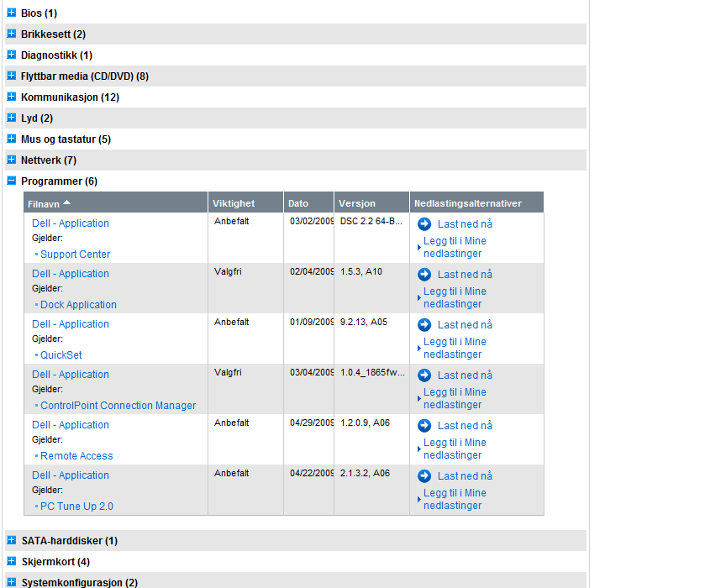This screenshot has width=726, height=588.
Task: Select Anbefalt importance cell for Support Center
Action: pos(232,221)
